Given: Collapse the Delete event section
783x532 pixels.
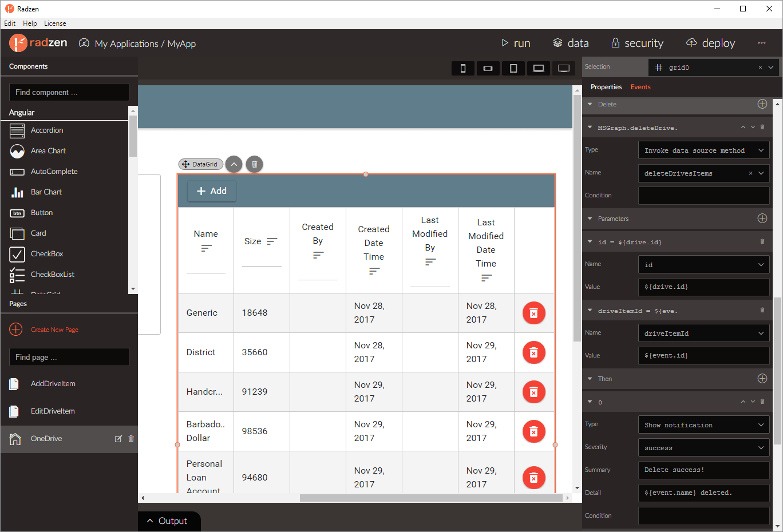Looking at the screenshot, I should coord(590,104).
